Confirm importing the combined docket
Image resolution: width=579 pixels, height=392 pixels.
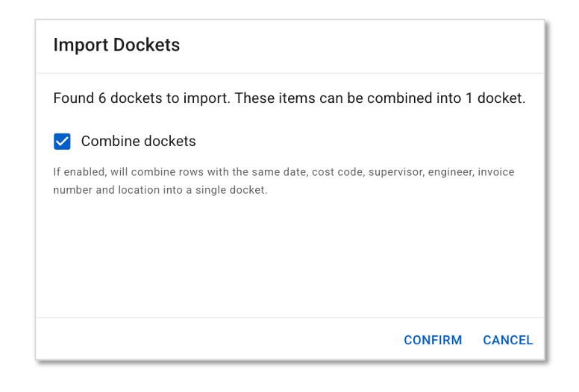tap(433, 340)
